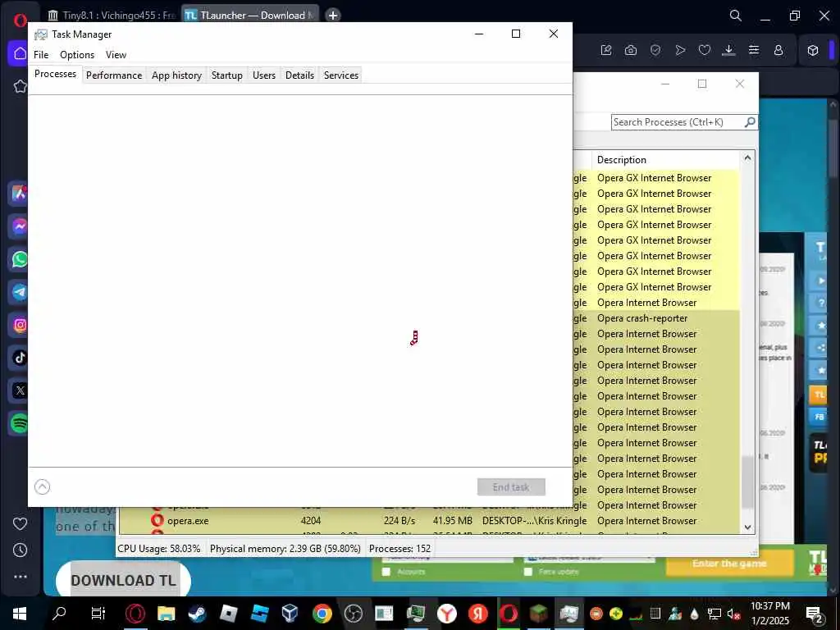Click the Opera edit page pin icon
The width and height of the screenshot is (840, 630).
[x=606, y=50]
